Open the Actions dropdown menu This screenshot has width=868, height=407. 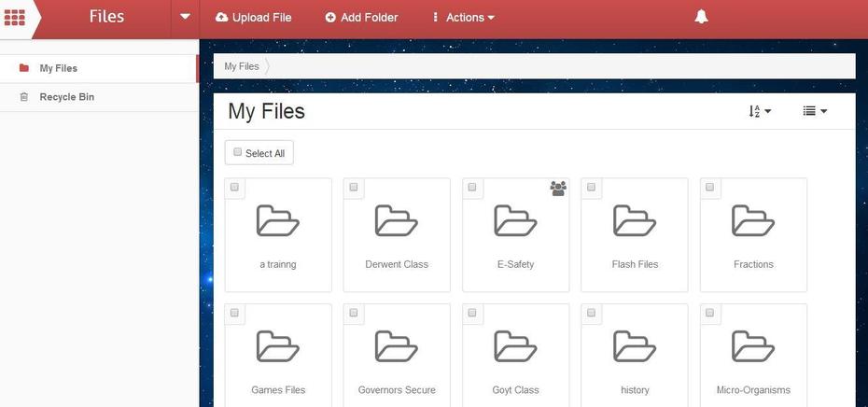click(464, 18)
